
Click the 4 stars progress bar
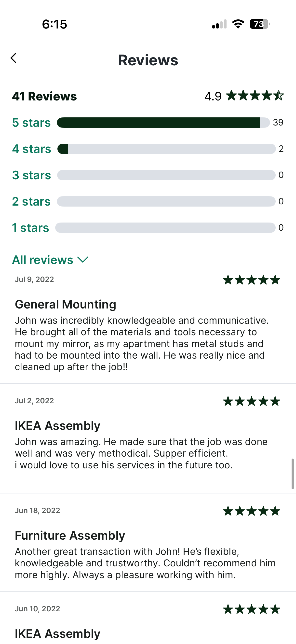(x=167, y=149)
